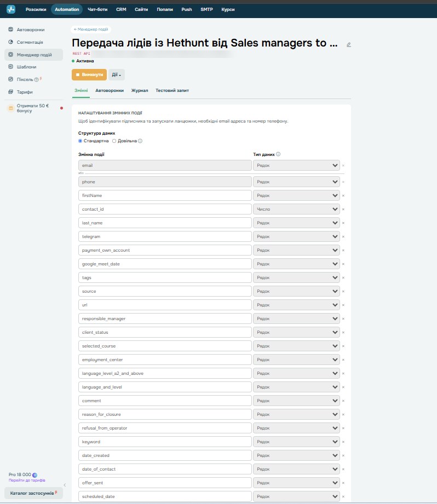Open Попапи top menu item
The height and width of the screenshot is (504, 437).
point(165,9)
